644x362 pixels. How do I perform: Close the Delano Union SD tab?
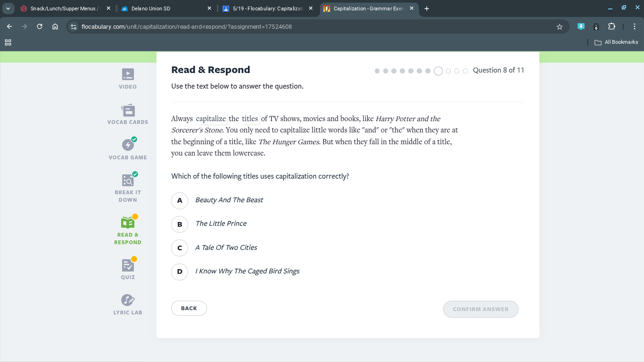(x=209, y=8)
